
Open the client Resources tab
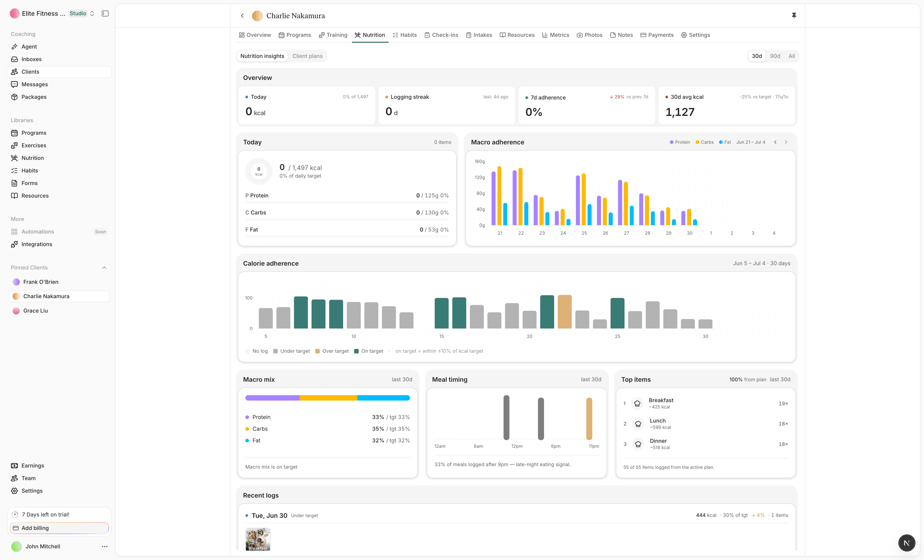[517, 35]
